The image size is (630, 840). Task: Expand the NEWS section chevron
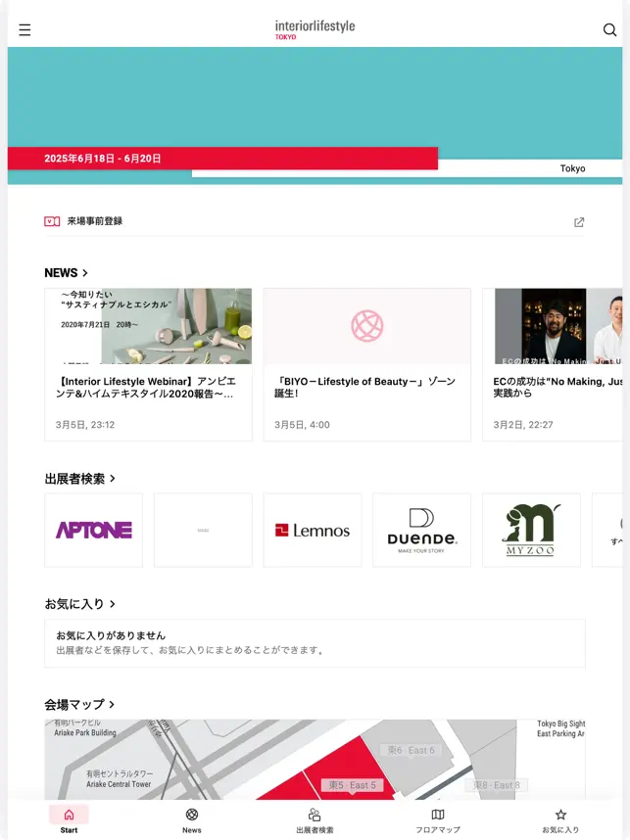pyautogui.click(x=84, y=273)
